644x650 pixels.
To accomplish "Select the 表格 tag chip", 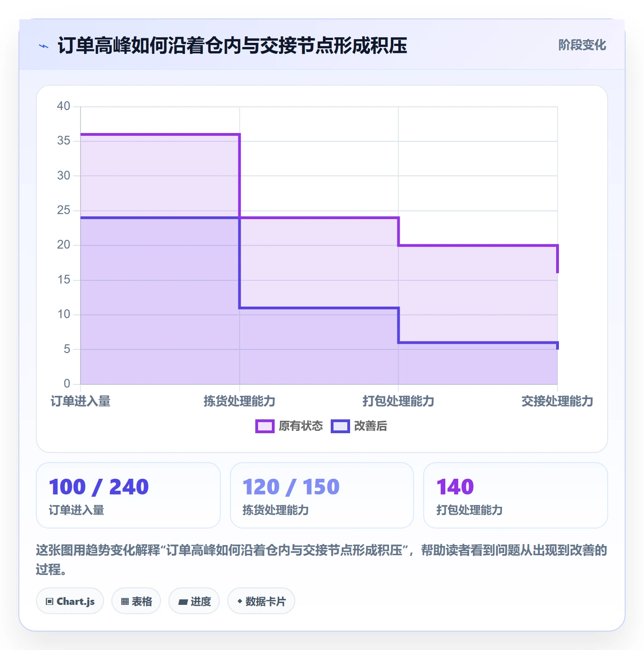I will point(136,601).
